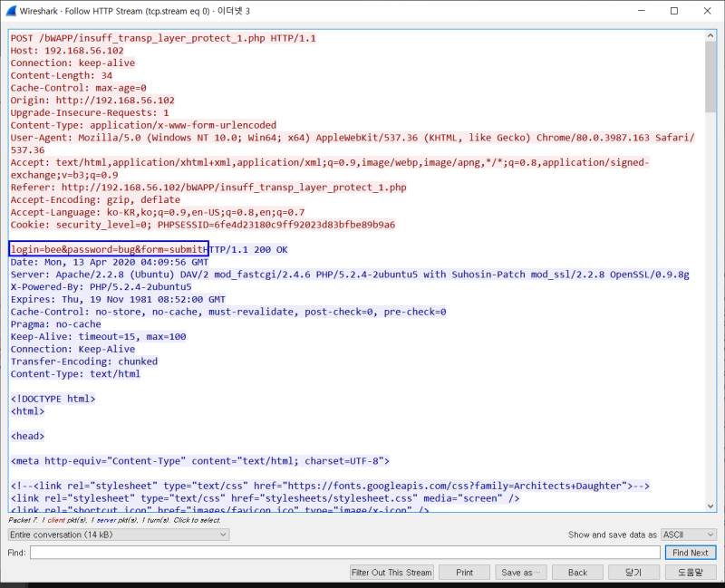Image resolution: width=725 pixels, height=588 pixels.
Task: Select the highlighted login=bee&password=bug credentials text
Action: (108, 249)
